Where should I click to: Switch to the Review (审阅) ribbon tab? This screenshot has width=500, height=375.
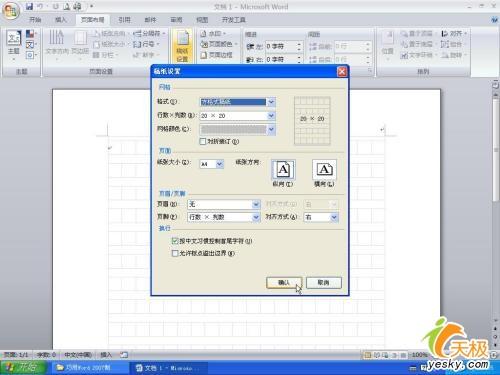click(176, 20)
